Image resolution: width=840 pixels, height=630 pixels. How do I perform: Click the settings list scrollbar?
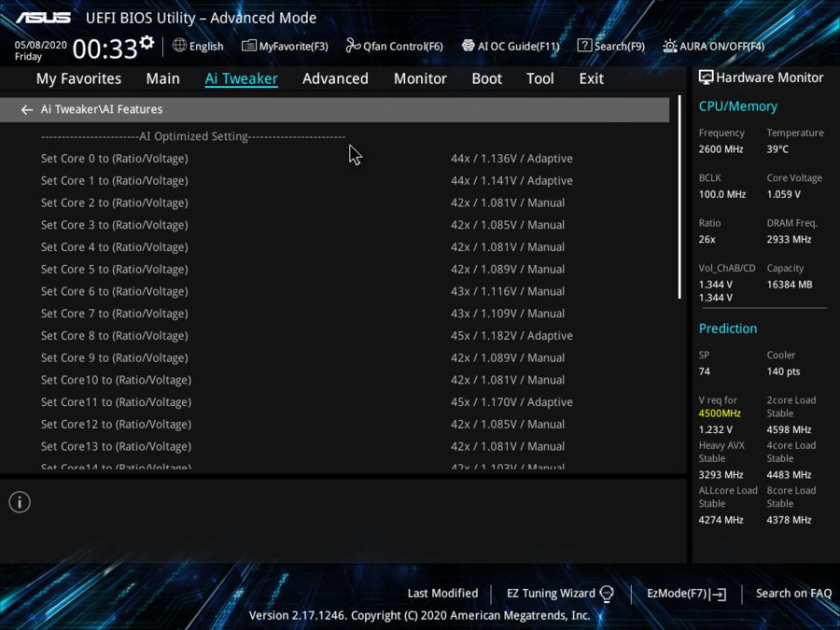(x=679, y=197)
